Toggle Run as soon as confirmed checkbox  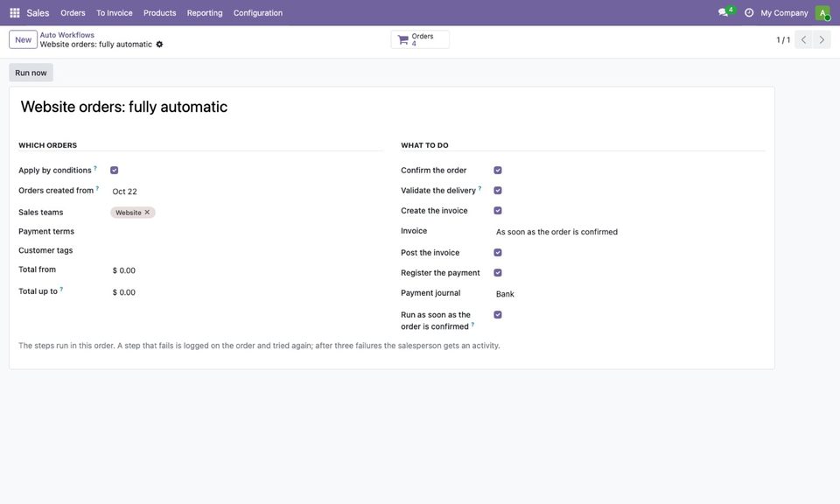pyautogui.click(x=498, y=314)
